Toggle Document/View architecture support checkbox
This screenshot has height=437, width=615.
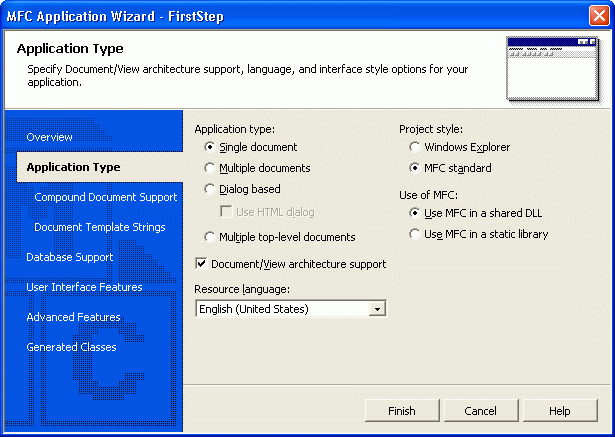pyautogui.click(x=202, y=264)
